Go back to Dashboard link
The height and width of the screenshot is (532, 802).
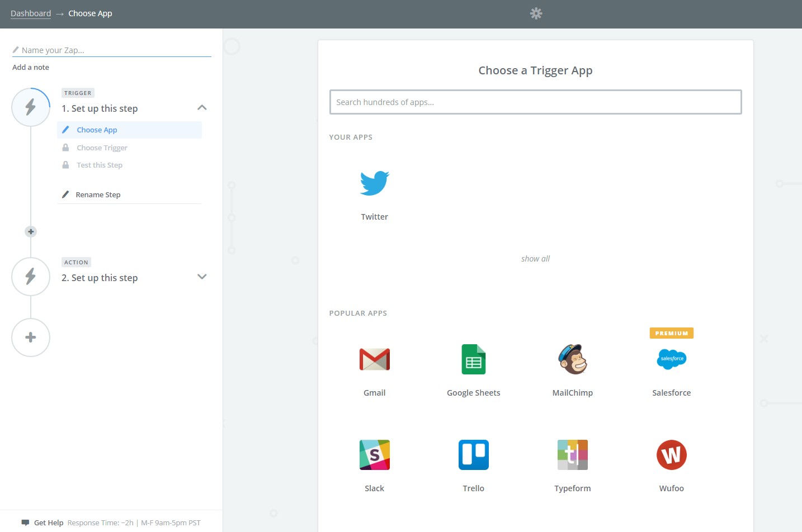tap(31, 13)
